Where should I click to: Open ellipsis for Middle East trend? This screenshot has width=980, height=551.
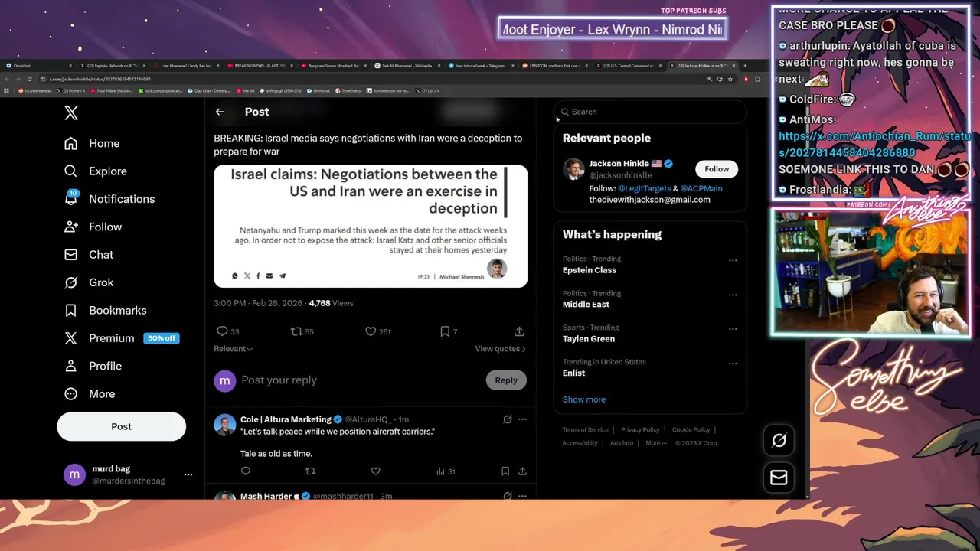[x=733, y=295]
